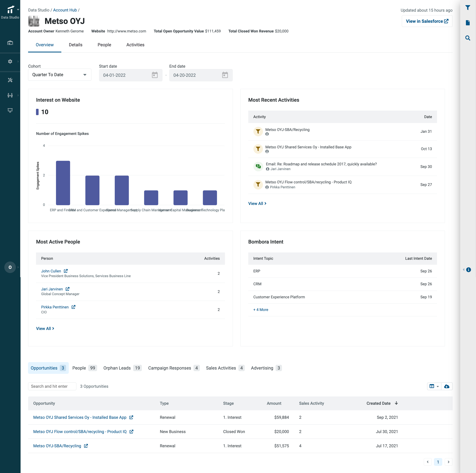Select the Campaign Responses 4 tab

click(x=174, y=368)
